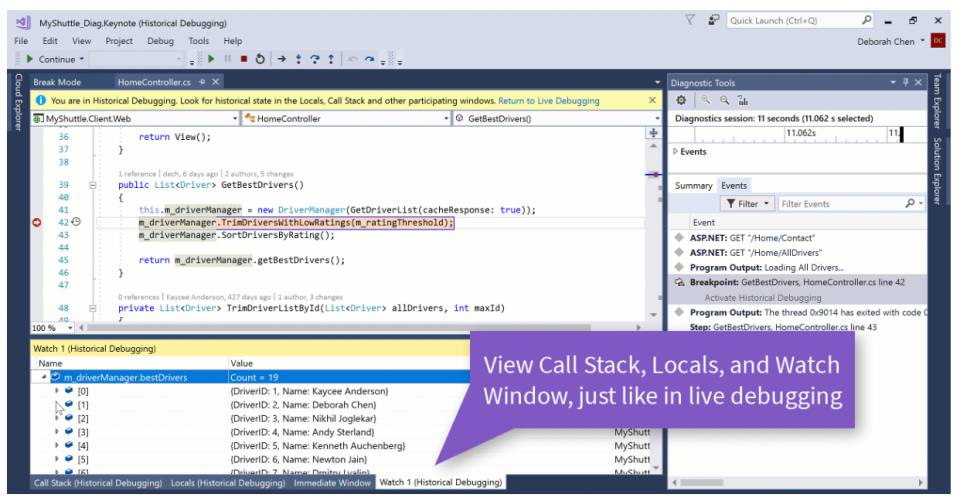This screenshot has width=960, height=501.
Task: Open the Edit menu
Action: click(x=50, y=41)
